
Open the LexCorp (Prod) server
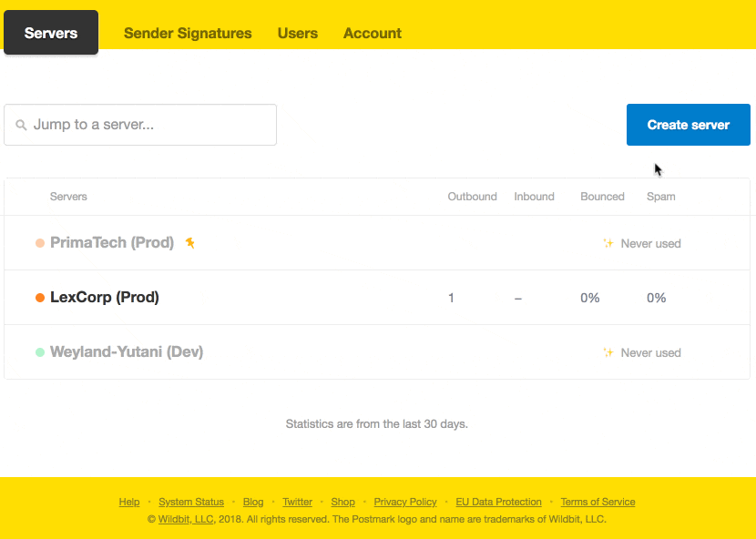[105, 298]
